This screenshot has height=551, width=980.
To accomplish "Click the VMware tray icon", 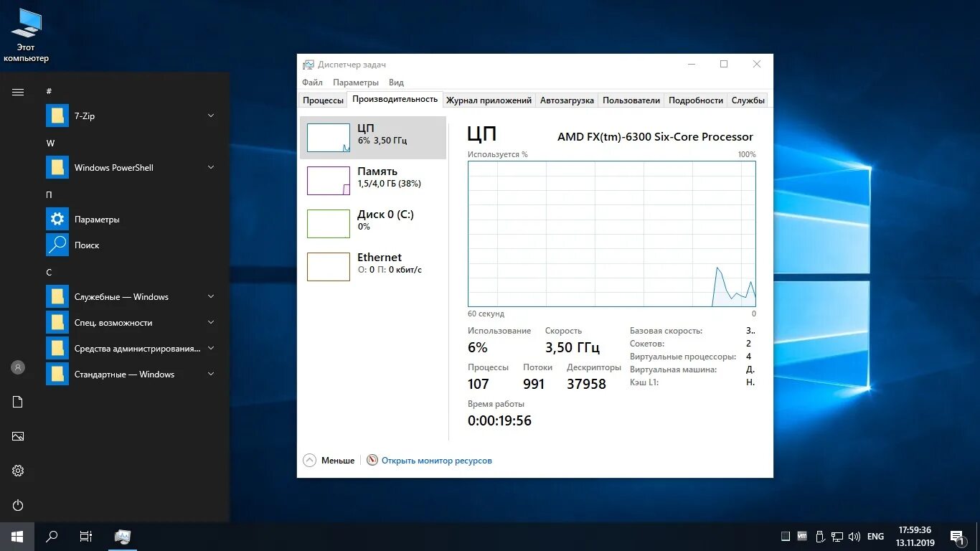I will click(x=802, y=536).
